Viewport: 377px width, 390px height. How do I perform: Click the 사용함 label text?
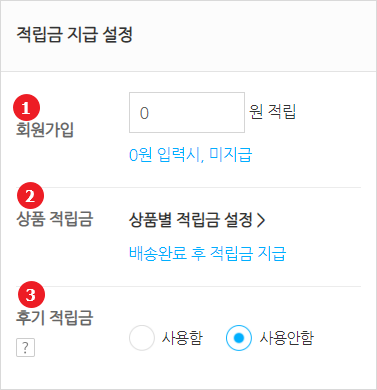(x=182, y=338)
